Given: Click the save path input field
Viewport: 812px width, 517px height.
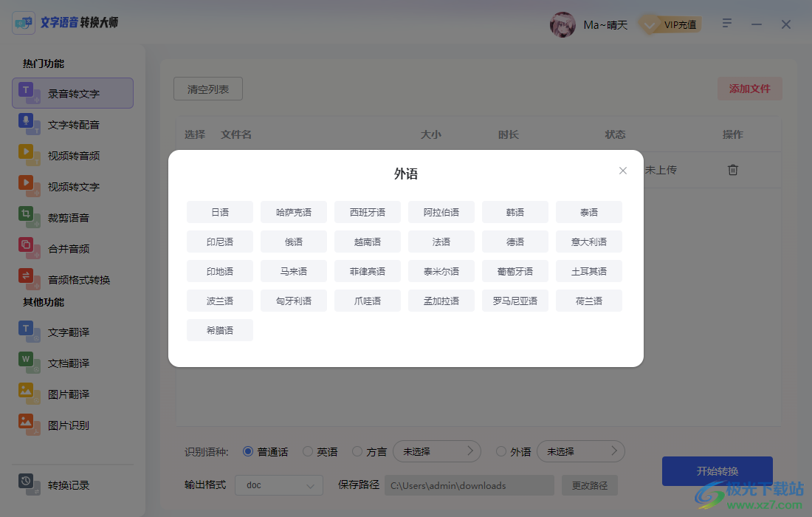Looking at the screenshot, I should [470, 485].
